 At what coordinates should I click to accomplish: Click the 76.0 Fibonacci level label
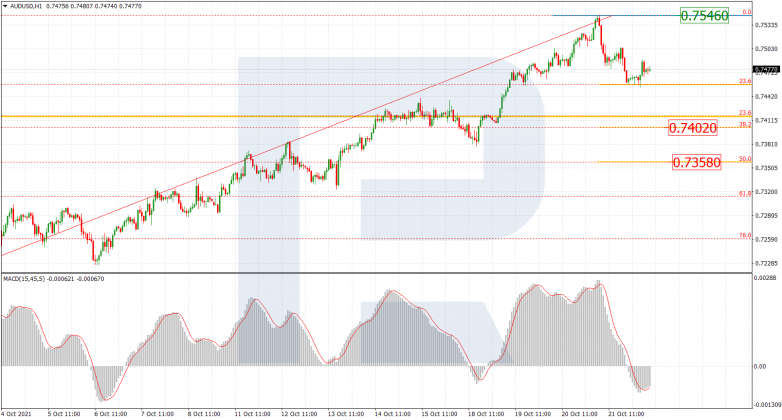point(745,235)
